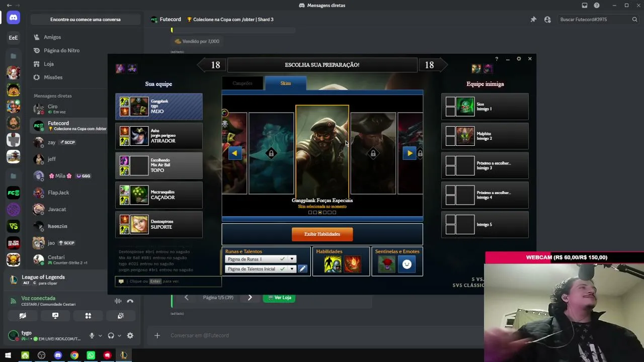Open direct message with Cestari
This screenshot has width=644, height=362.
click(70, 259)
